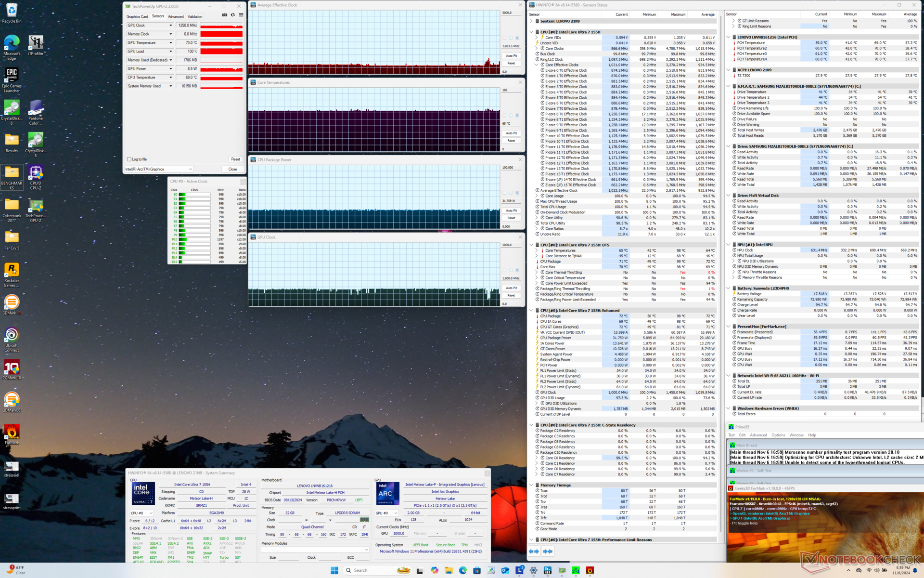Open the GPU Temperature sensor dropdown
Viewport: 924px width, 578px height.
170,43
